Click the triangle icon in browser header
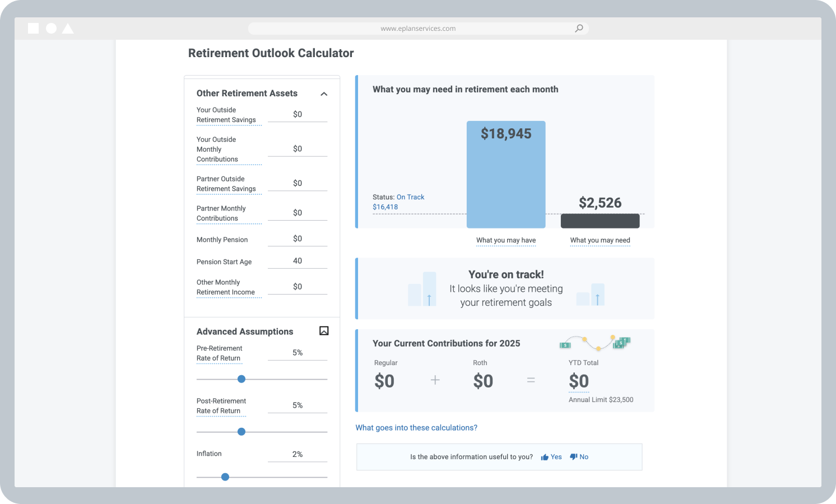Screen dimensions: 836x504 (x=68, y=29)
